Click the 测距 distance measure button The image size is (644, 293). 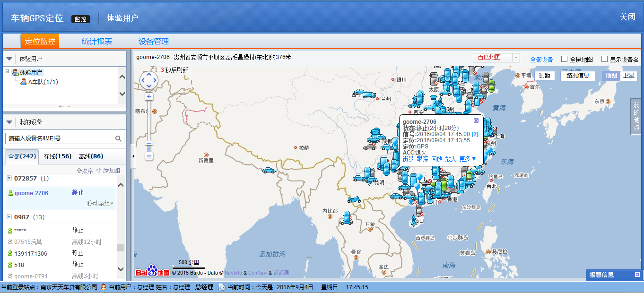tap(545, 76)
